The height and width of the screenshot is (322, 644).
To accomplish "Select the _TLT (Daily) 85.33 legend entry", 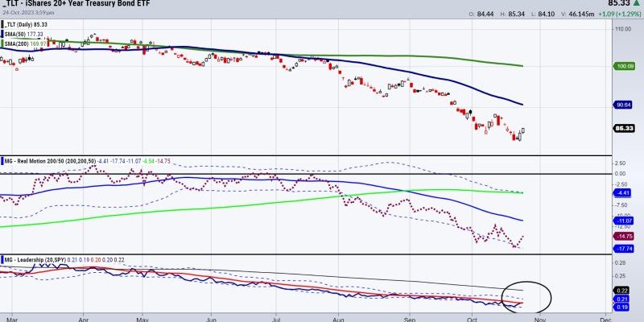I will pos(27,25).
